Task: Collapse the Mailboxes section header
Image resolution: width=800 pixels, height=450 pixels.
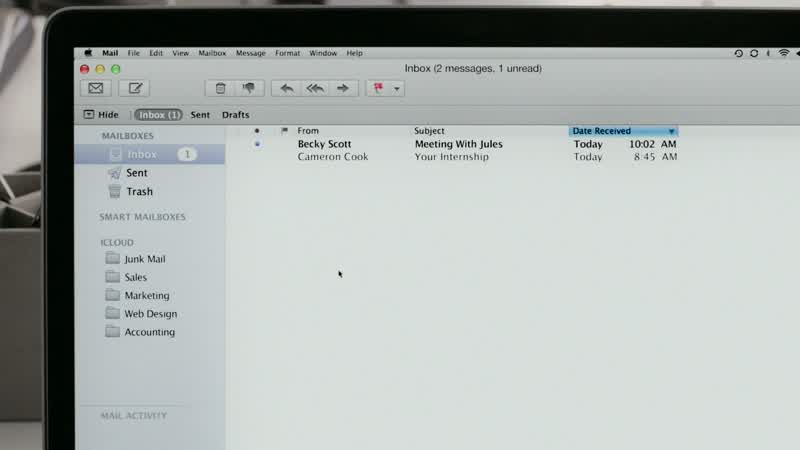Action: [x=128, y=136]
